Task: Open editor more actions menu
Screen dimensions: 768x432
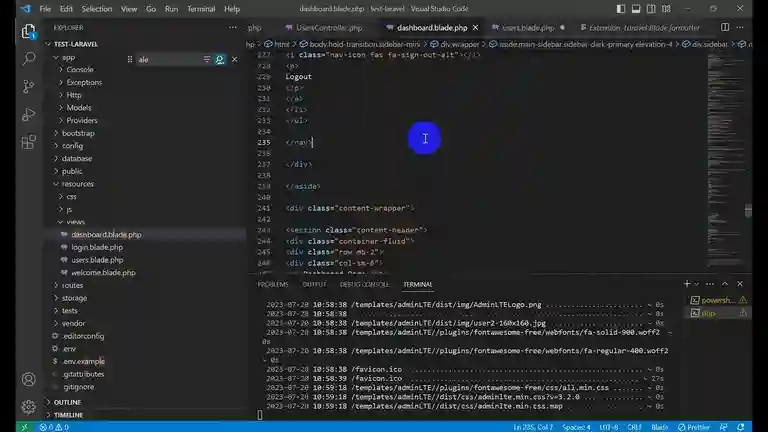Action: coord(740,27)
